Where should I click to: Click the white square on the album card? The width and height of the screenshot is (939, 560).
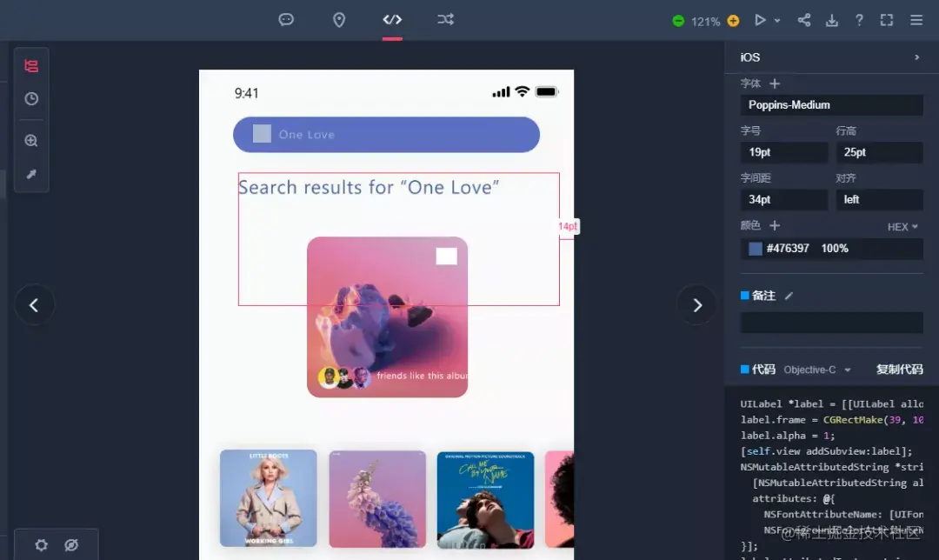446,257
